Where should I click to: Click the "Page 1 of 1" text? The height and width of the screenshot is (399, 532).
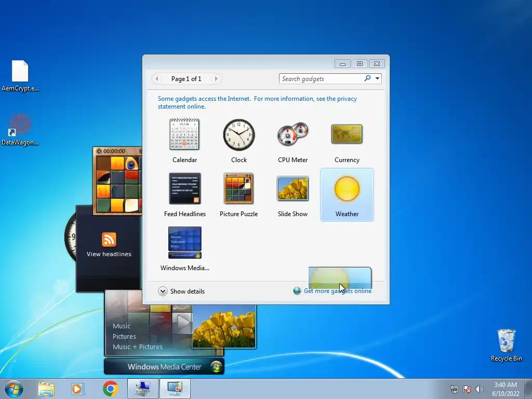(x=187, y=79)
